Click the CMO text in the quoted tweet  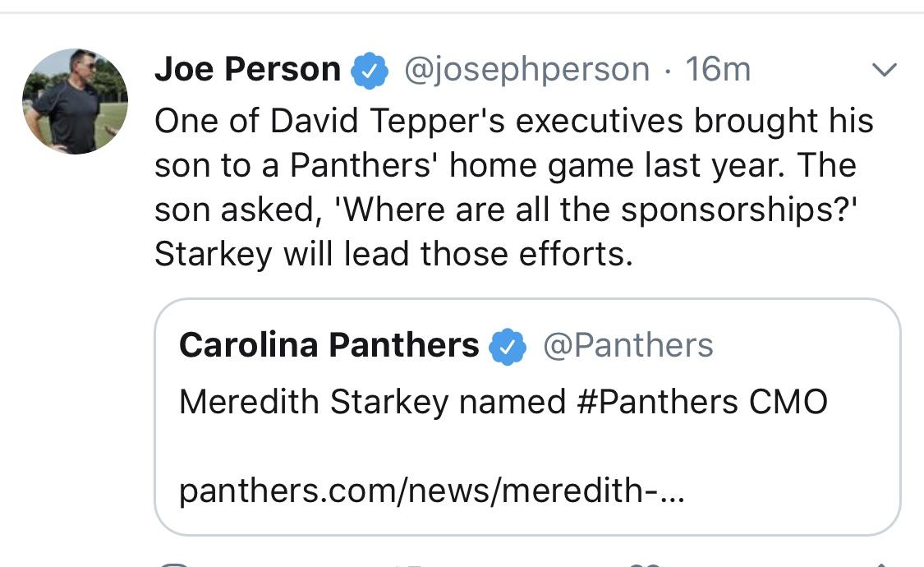coord(788,402)
